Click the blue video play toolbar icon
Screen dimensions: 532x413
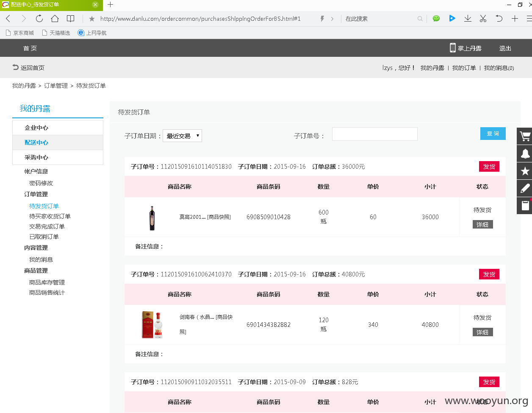(452, 18)
